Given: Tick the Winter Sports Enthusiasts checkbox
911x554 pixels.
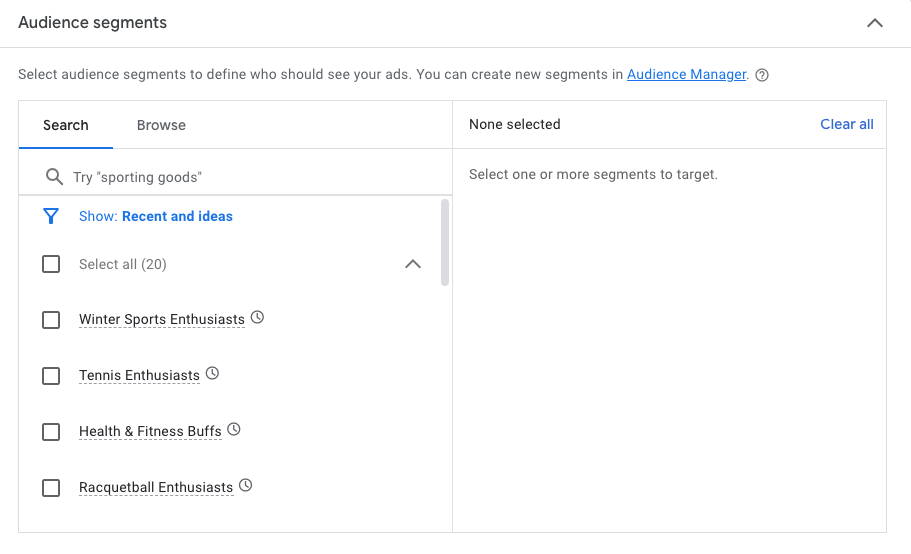Looking at the screenshot, I should click(51, 320).
